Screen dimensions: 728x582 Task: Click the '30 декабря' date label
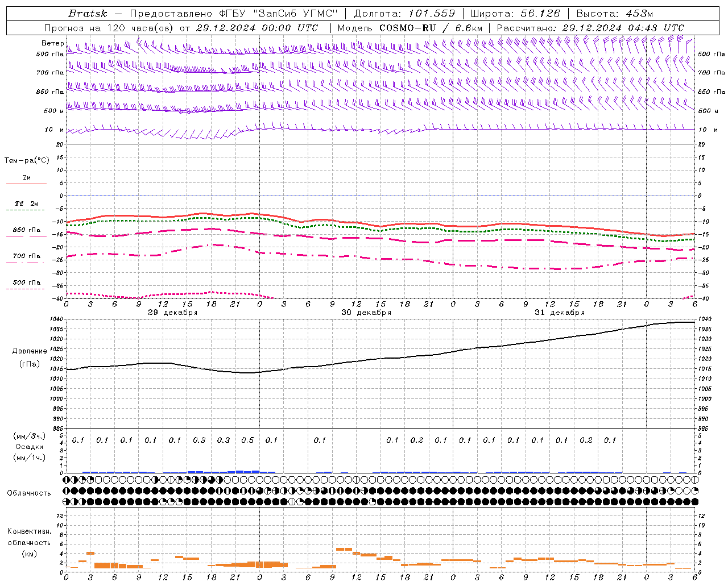tap(366, 313)
